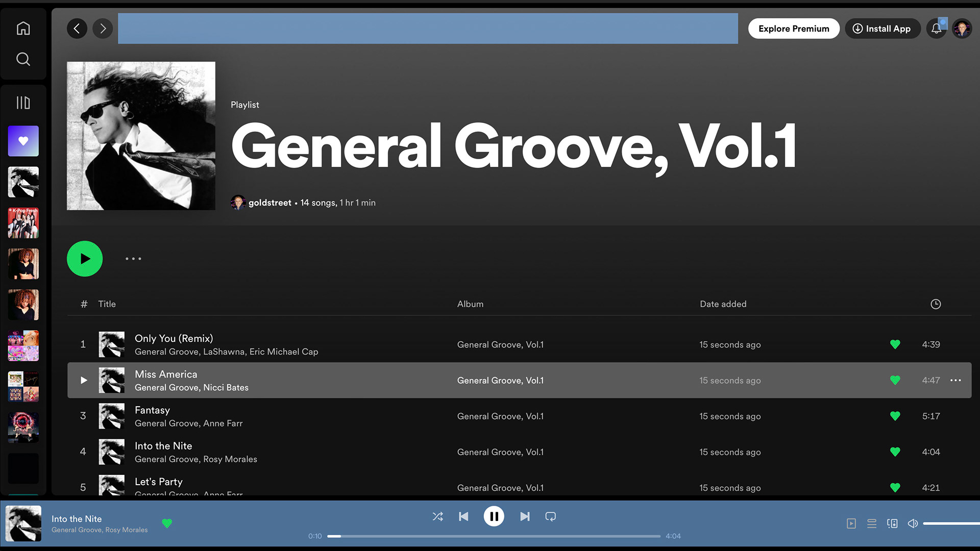The width and height of the screenshot is (980, 551).
Task: Expand Your Library panel
Action: [x=23, y=103]
